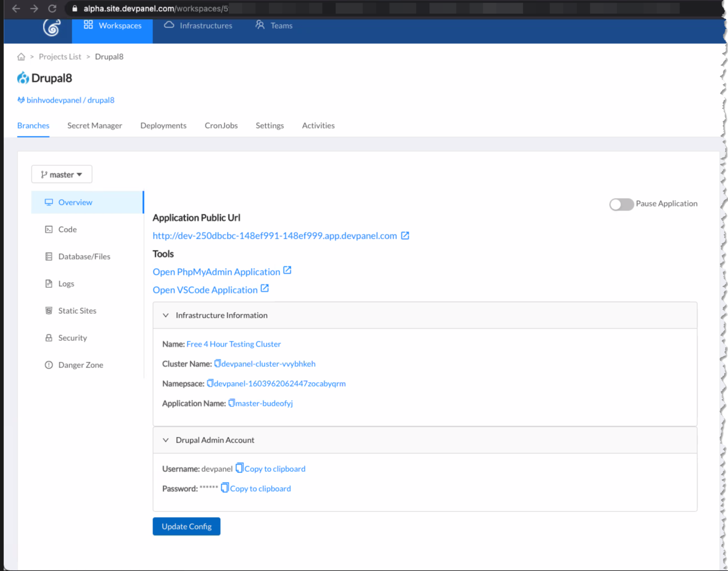The height and width of the screenshot is (571, 728).
Task: Collapse the Infrastructure Information section
Action: (x=166, y=315)
